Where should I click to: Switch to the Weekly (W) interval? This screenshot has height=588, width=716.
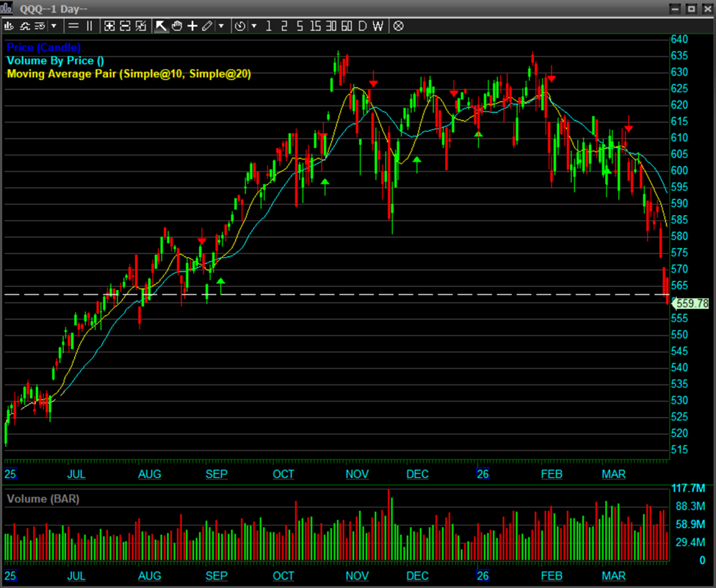coord(377,26)
